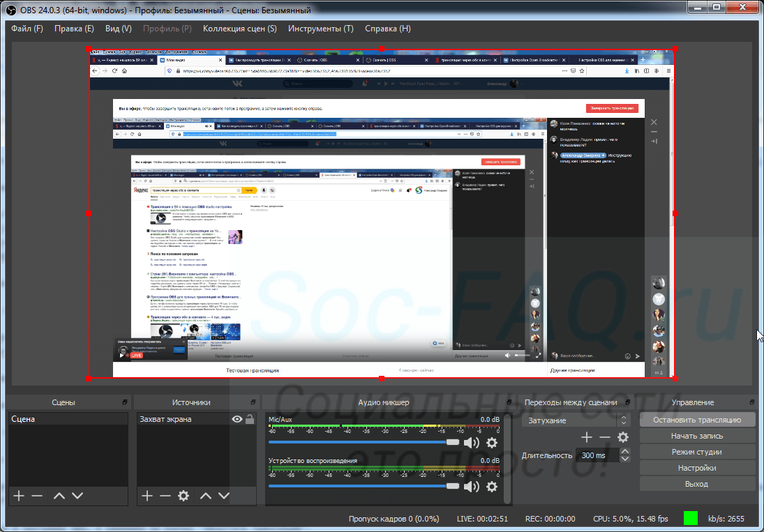The height and width of the screenshot is (532, 764).
Task: Move the source down in the list
Action: (x=224, y=496)
